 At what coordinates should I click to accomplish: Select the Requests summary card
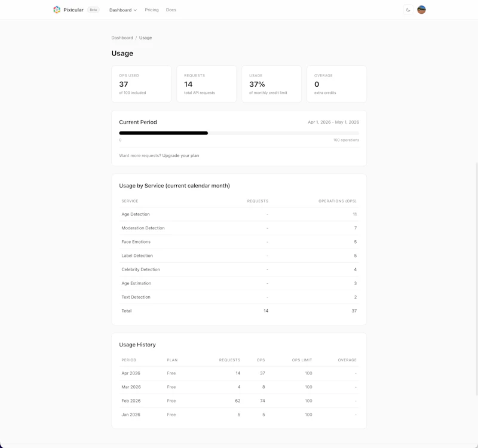[206, 84]
